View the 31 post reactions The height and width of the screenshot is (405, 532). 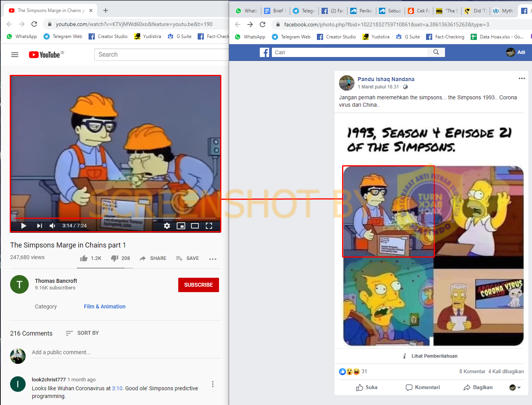(353, 372)
